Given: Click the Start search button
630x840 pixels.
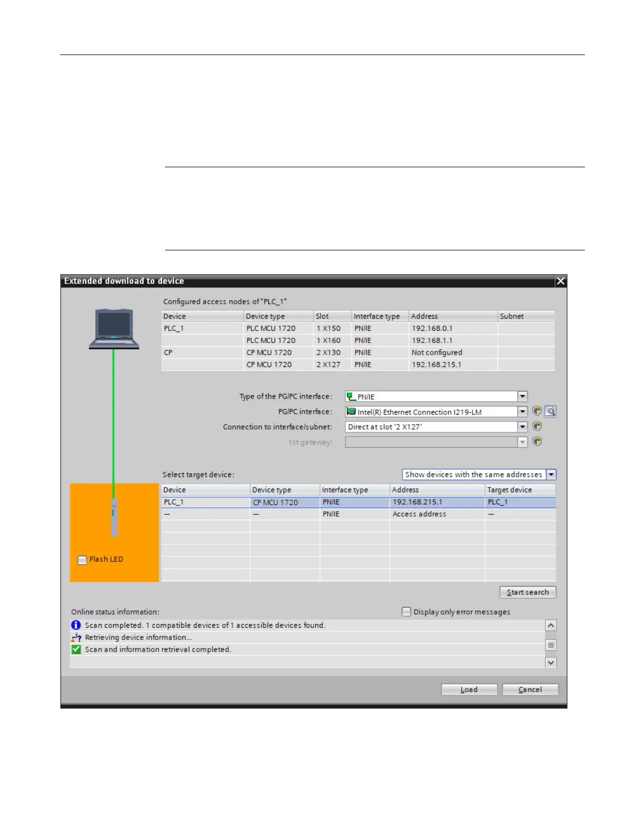Looking at the screenshot, I should (x=528, y=592).
